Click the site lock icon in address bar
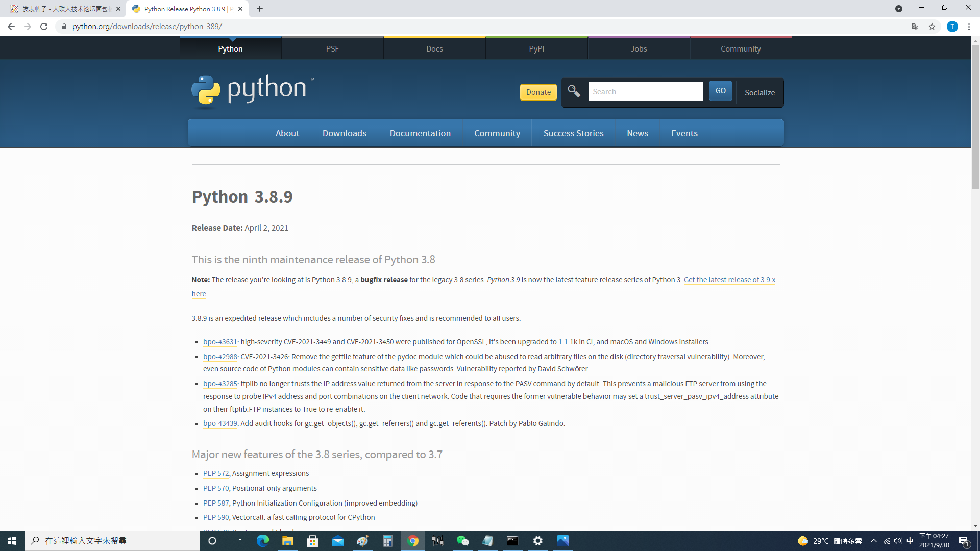The height and width of the screenshot is (551, 980). click(x=64, y=27)
